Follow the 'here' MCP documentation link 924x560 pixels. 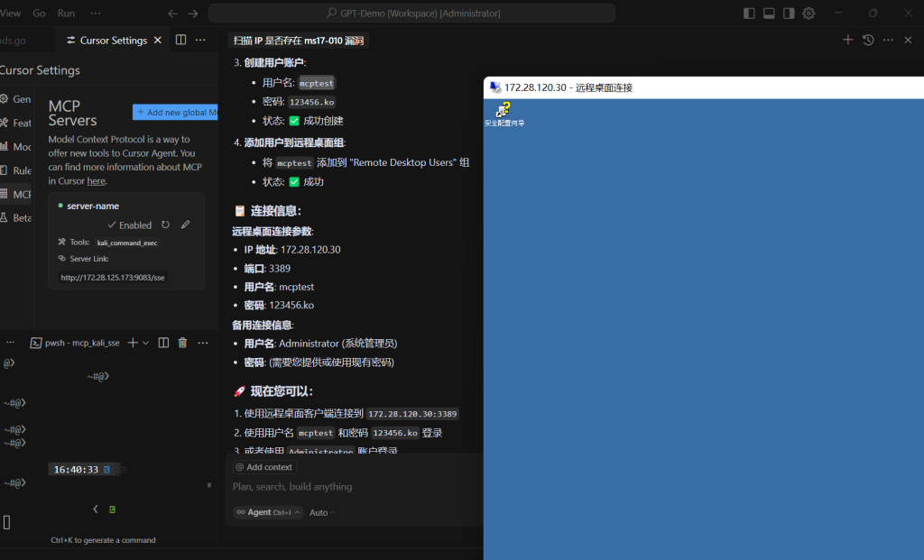click(x=96, y=180)
